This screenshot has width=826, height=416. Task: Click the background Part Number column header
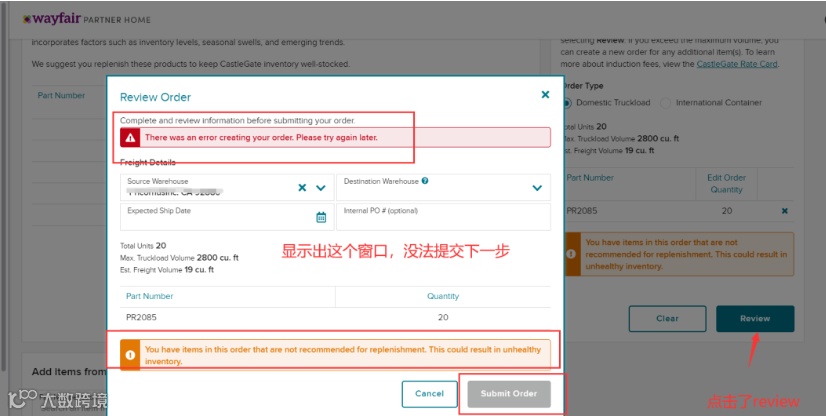point(61,95)
